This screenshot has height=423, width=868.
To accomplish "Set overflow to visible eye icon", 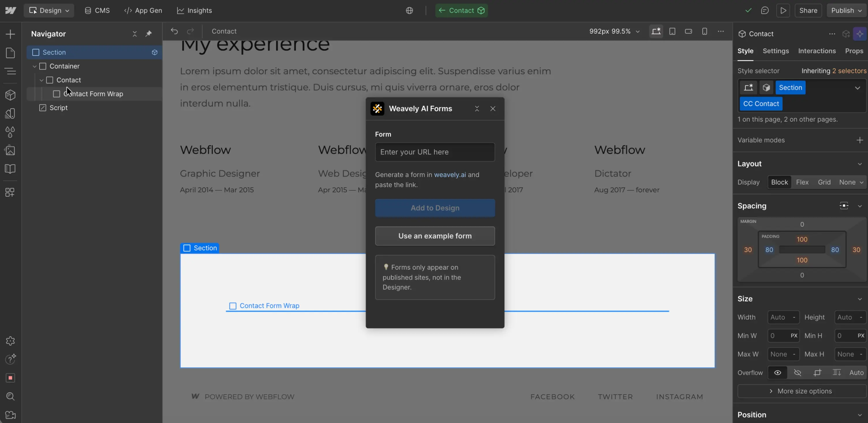I will click(x=777, y=372).
